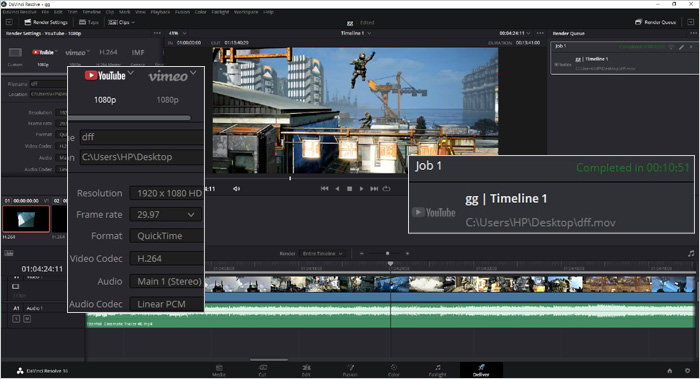700x379 pixels.
Task: Switch to the Cut page
Action: point(262,370)
